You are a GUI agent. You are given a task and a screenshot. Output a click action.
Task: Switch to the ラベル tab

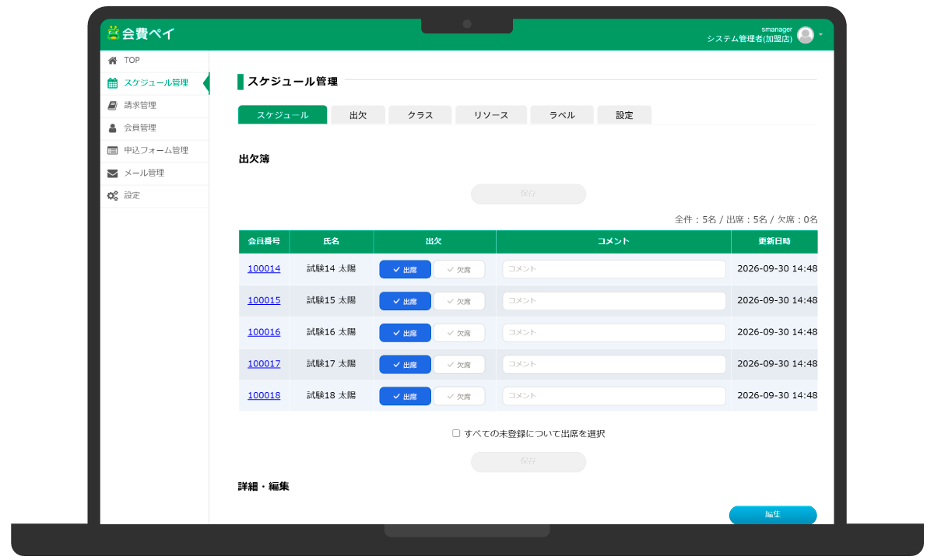(562, 115)
